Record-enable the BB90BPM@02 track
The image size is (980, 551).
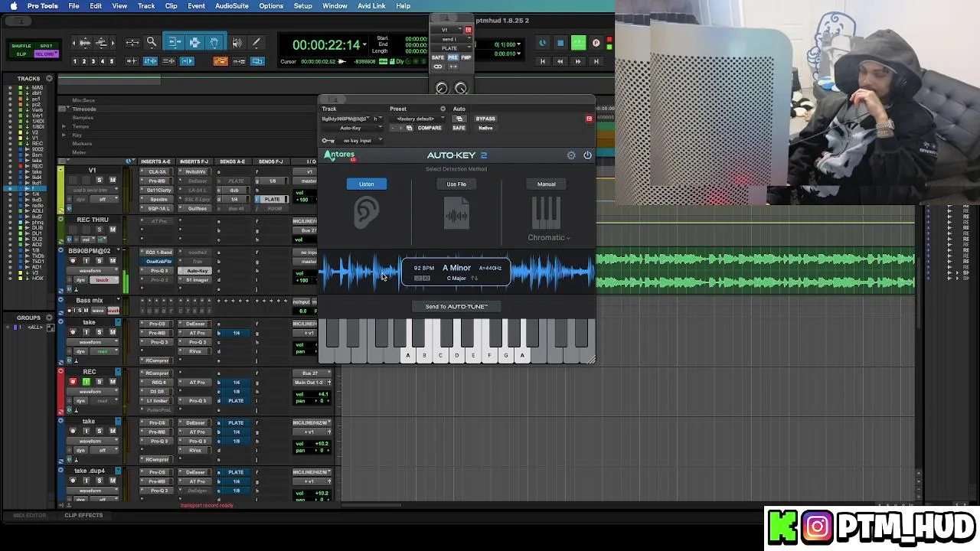73,261
